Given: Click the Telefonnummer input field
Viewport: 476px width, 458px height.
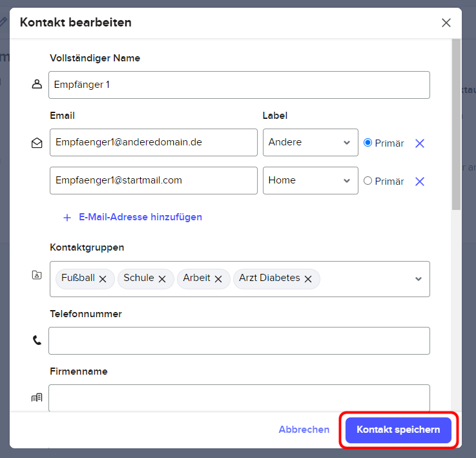Looking at the screenshot, I should click(x=239, y=341).
